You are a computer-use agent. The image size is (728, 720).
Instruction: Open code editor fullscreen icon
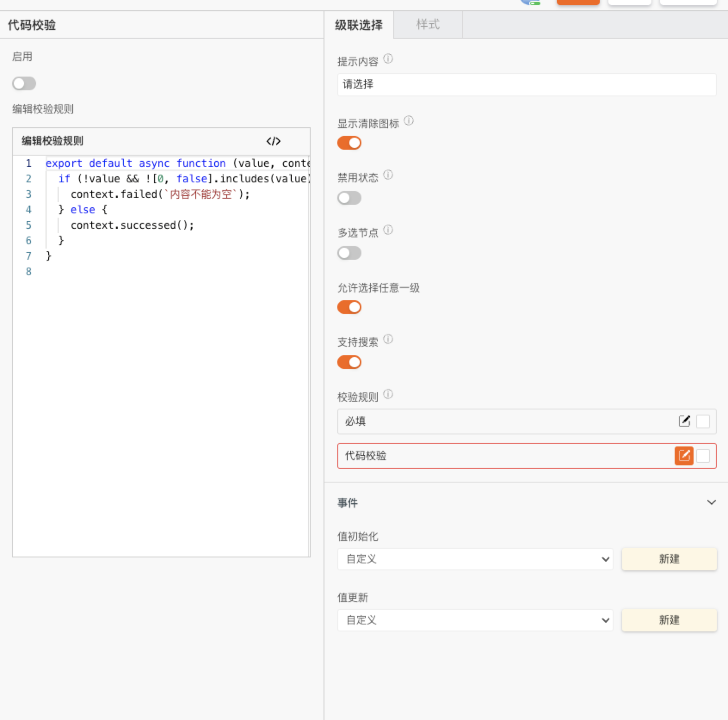(273, 141)
